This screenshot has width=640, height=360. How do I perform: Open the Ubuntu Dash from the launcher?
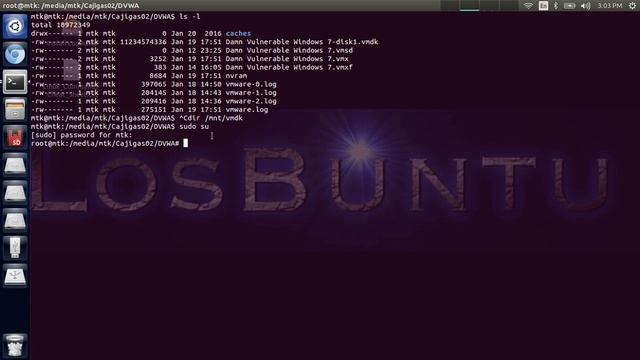[x=15, y=27]
